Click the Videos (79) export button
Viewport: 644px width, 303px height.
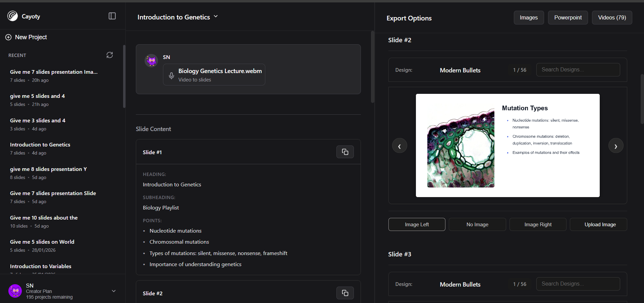coord(612,17)
